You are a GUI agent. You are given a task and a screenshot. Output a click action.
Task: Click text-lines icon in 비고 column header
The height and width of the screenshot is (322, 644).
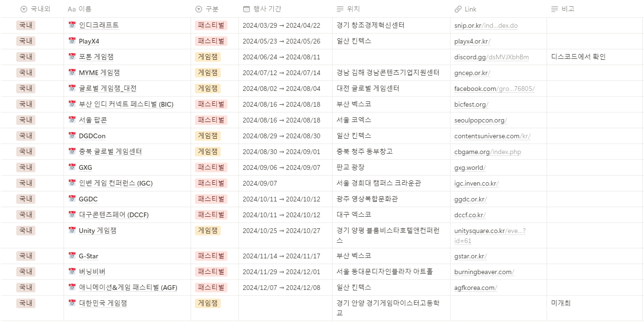click(555, 9)
